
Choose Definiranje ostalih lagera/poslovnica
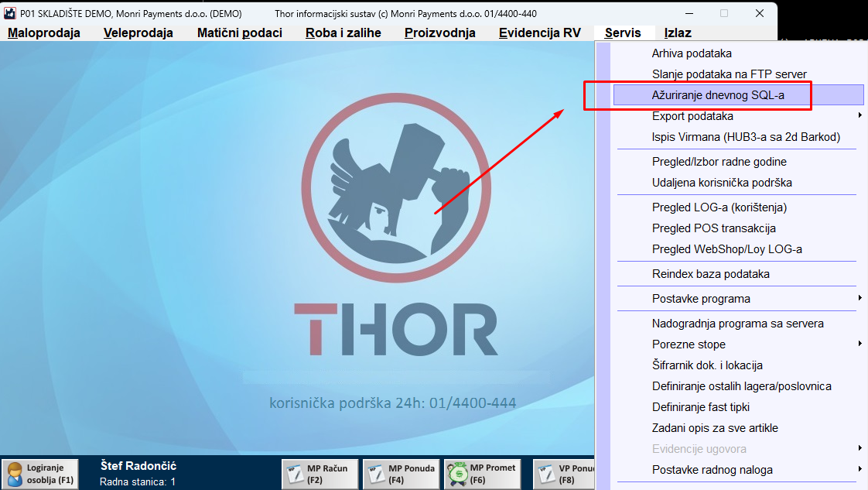pos(739,386)
